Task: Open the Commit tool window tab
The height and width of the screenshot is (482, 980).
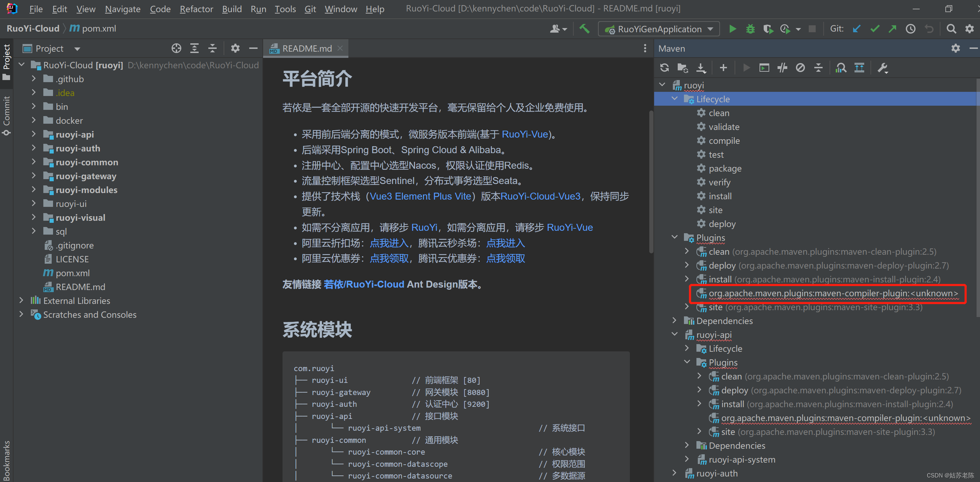Action: [7, 116]
